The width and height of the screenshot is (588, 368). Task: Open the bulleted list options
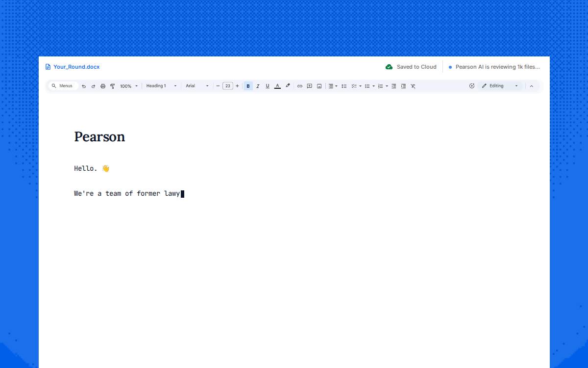tap(369, 86)
